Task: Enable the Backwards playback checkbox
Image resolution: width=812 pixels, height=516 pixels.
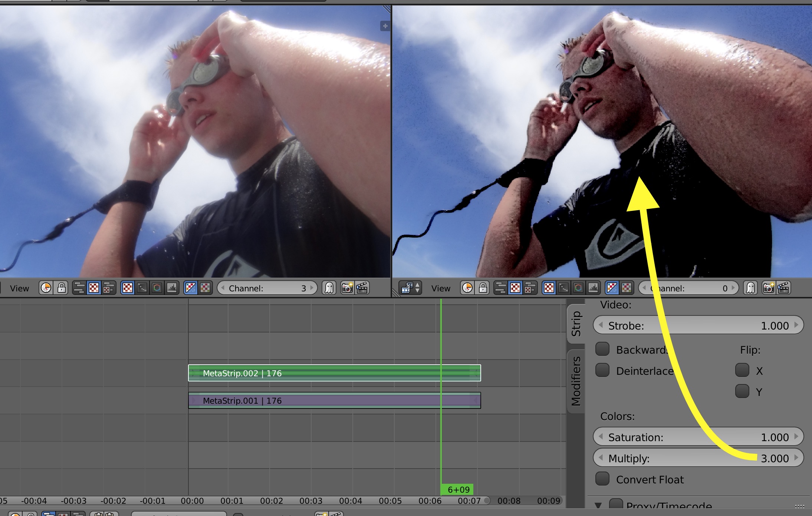Action: click(602, 349)
